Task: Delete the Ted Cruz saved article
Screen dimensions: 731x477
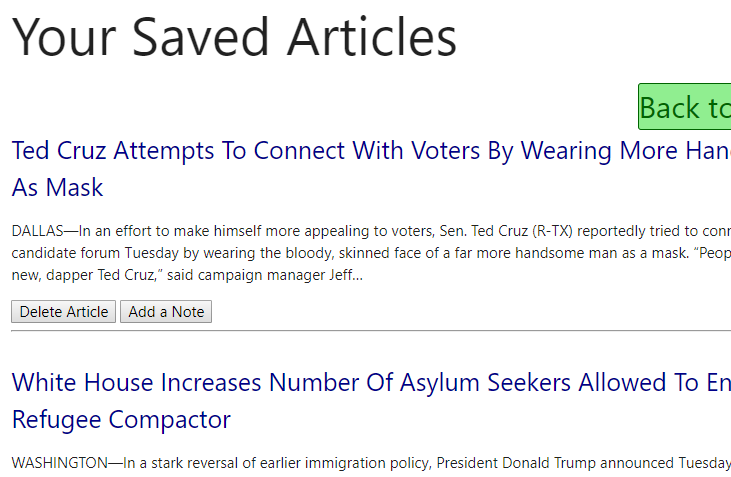Action: pyautogui.click(x=63, y=311)
